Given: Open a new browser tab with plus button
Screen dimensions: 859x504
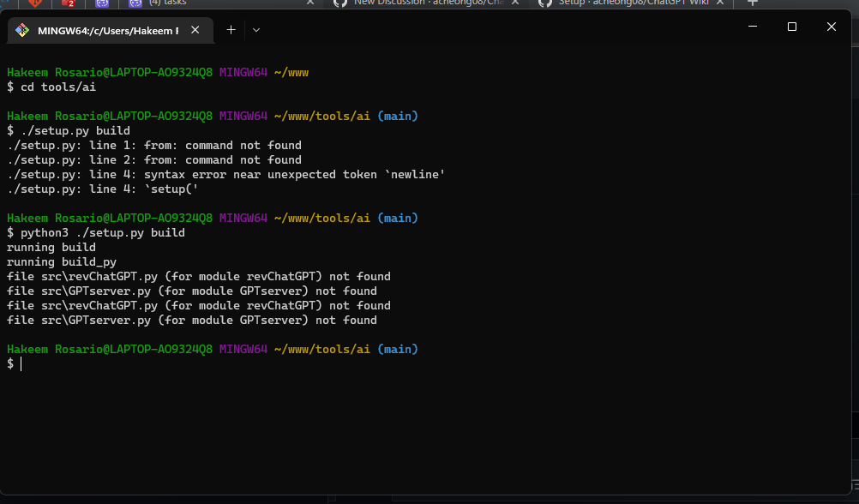Looking at the screenshot, I should pos(753,3).
